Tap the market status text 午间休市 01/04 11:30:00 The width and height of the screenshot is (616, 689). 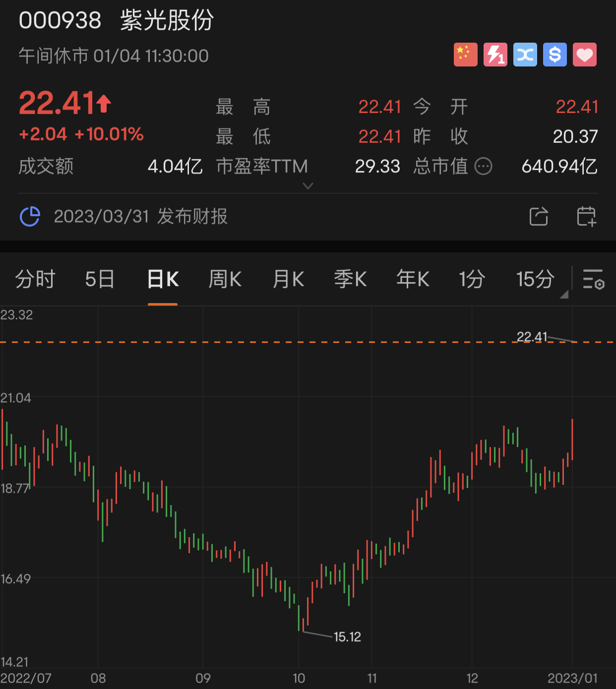(x=114, y=56)
